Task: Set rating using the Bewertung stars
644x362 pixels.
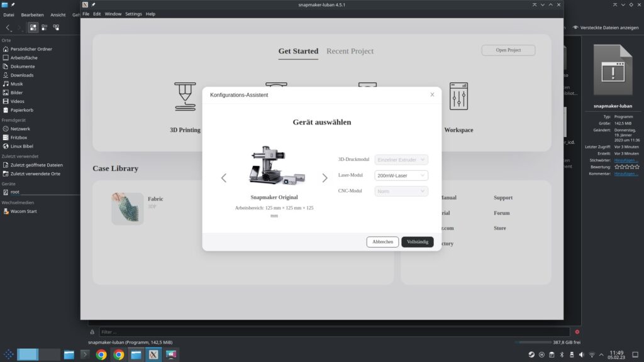Action: click(x=627, y=167)
